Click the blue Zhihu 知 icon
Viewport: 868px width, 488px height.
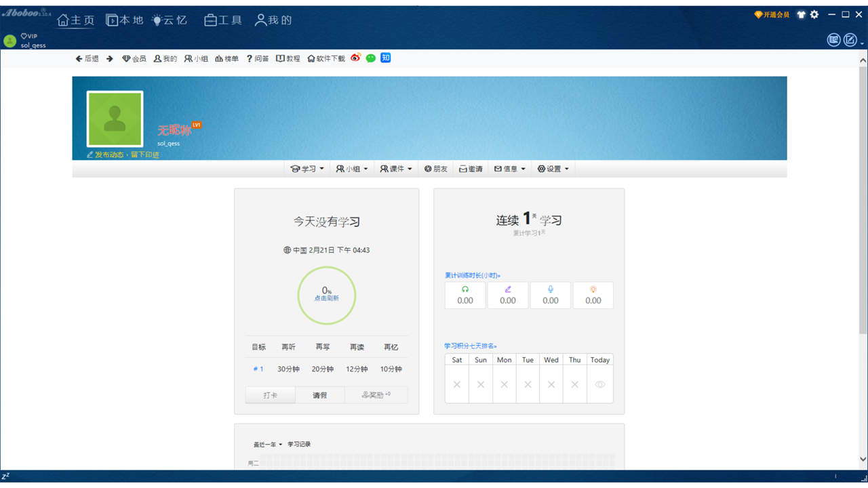tap(386, 58)
